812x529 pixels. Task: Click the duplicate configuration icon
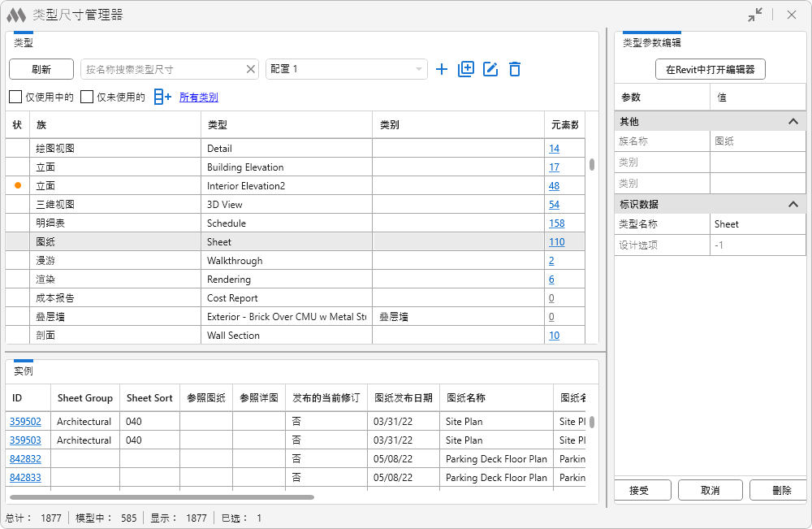[x=466, y=69]
